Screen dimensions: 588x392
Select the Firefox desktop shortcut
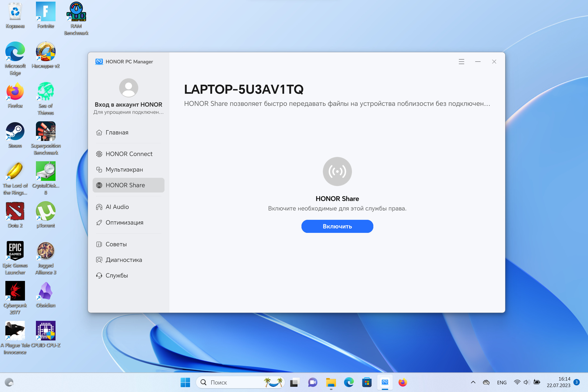click(x=15, y=95)
